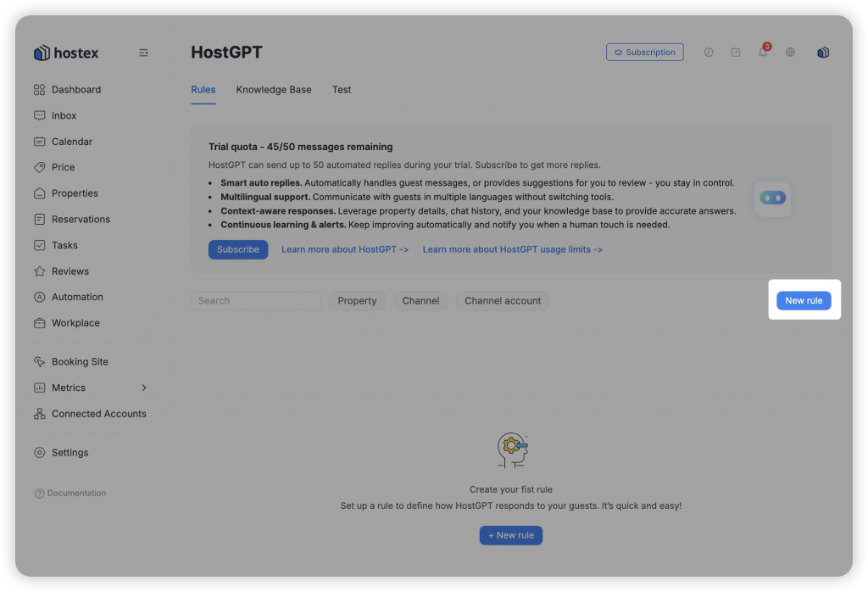The image size is (868, 592).
Task: Click the edit note icon in header
Action: click(736, 53)
